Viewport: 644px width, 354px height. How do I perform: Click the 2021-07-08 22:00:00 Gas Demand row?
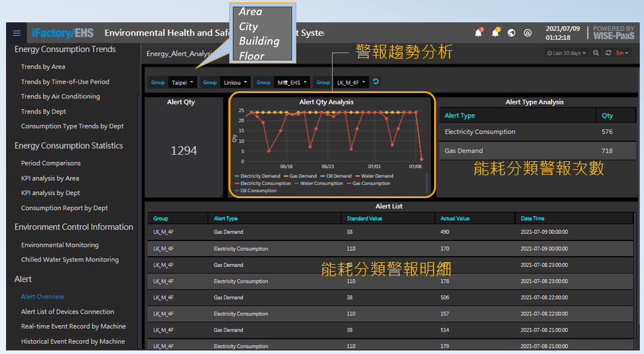pos(390,297)
